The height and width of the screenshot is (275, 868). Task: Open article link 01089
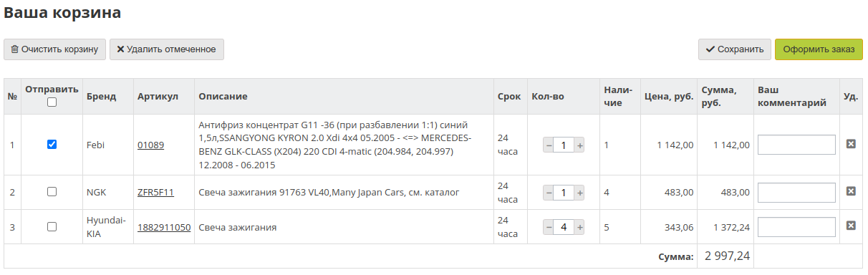pyautogui.click(x=150, y=145)
